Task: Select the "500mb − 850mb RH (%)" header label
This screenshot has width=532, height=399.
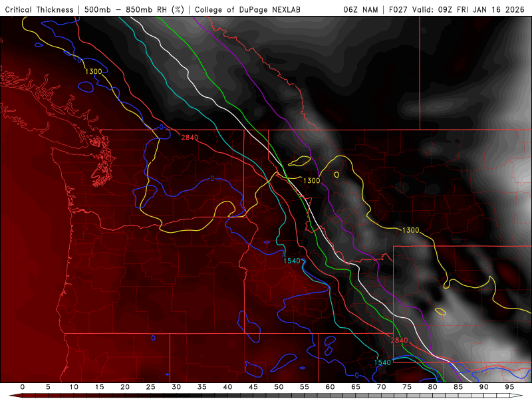Action: (134, 9)
